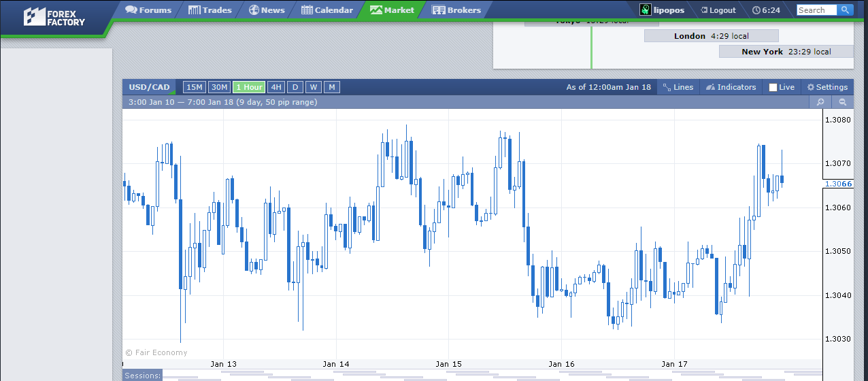Click the Lines tool icon
Image resolution: width=868 pixels, height=381 pixels.
click(x=667, y=87)
